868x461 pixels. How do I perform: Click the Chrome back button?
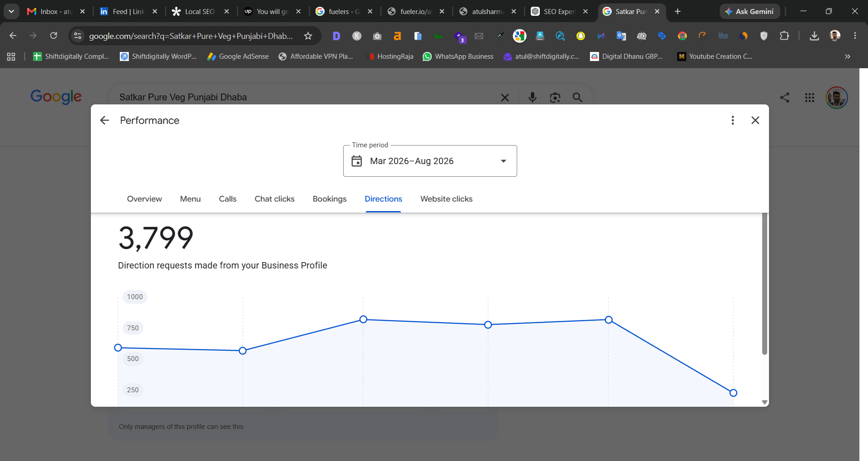coord(13,36)
